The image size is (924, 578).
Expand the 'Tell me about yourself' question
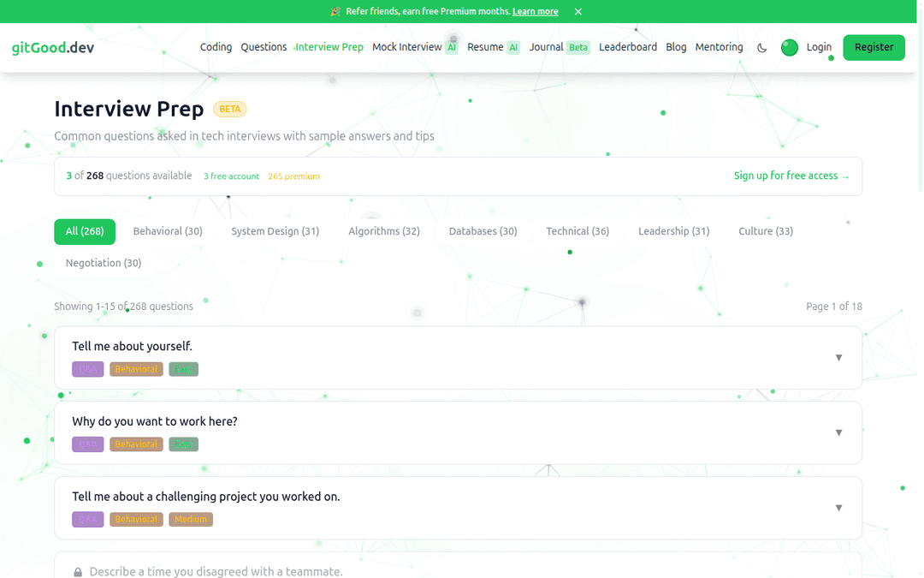pos(838,357)
